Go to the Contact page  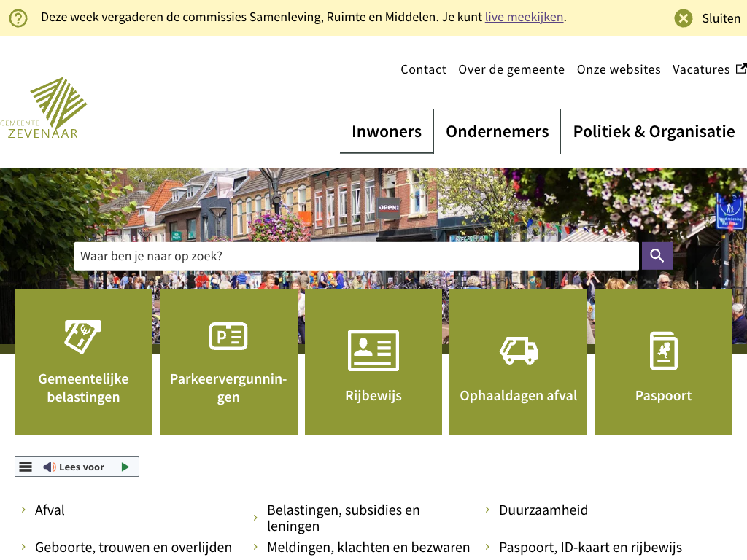pyautogui.click(x=423, y=69)
